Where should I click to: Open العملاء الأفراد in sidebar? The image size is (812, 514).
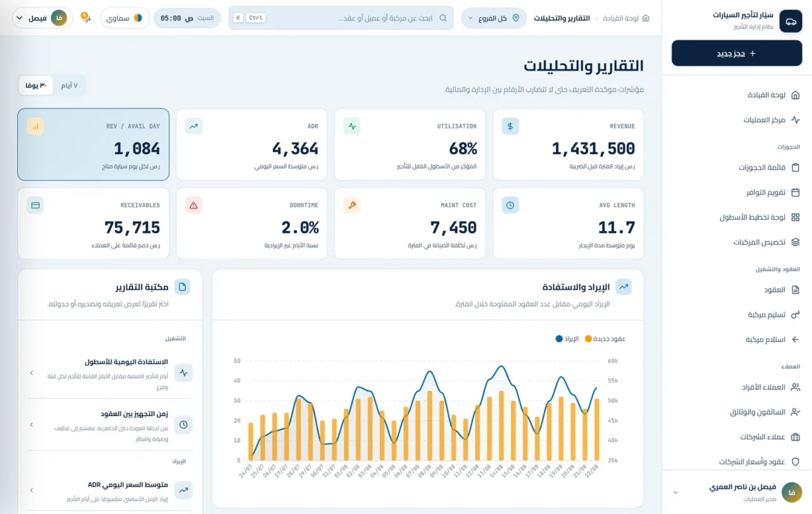pos(737,387)
